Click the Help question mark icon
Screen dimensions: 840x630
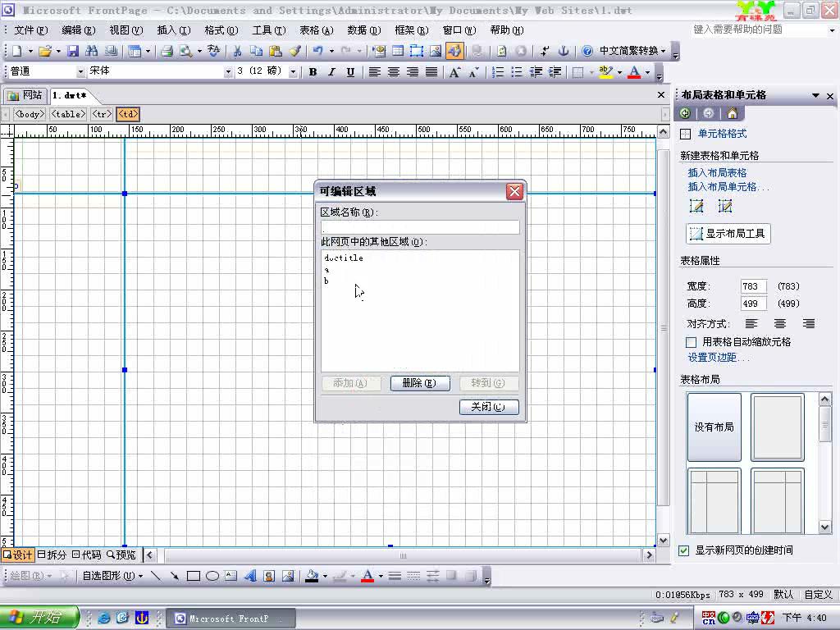pos(587,51)
